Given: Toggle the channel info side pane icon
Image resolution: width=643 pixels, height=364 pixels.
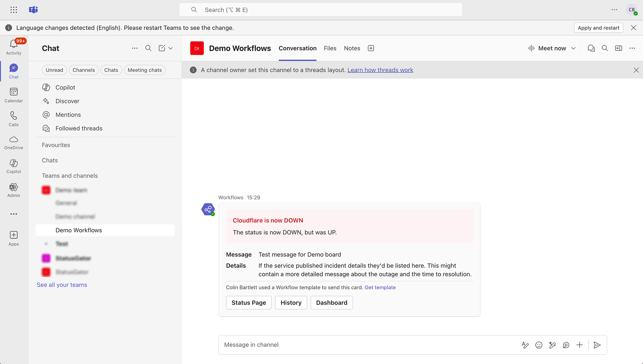Looking at the screenshot, I should click(x=619, y=48).
